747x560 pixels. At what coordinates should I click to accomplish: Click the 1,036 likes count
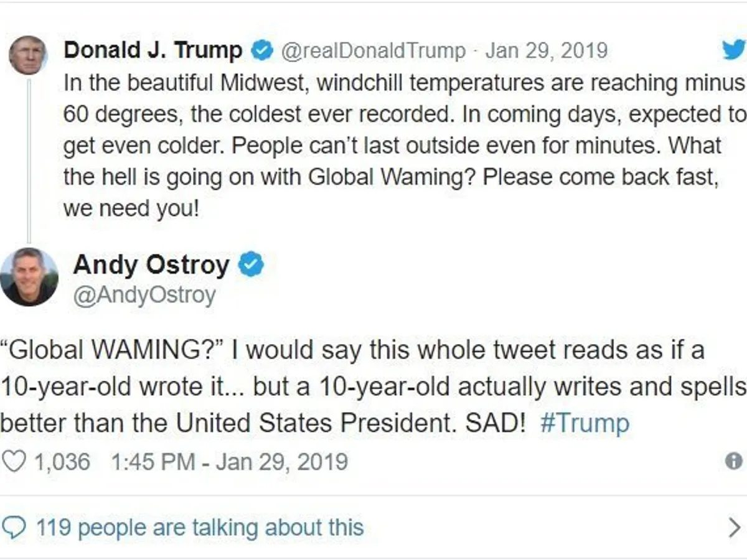coord(61,462)
